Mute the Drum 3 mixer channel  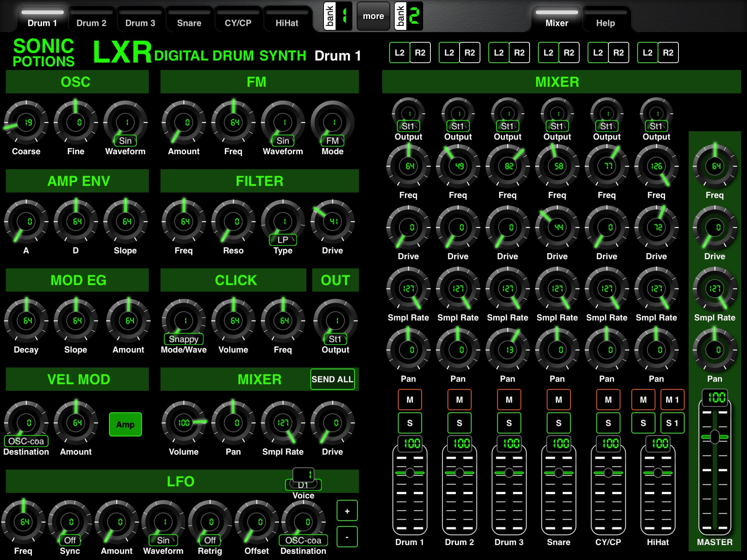(x=509, y=400)
